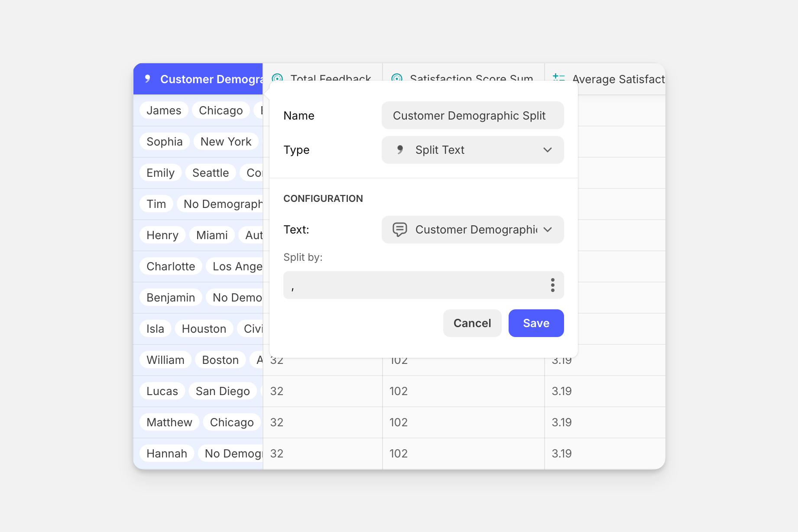Save the column configuration
798x532 pixels.
tap(536, 323)
